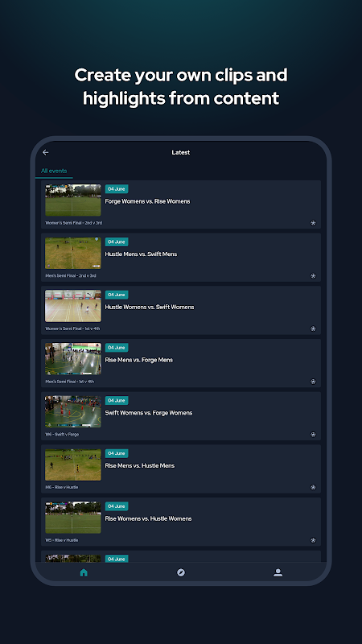Viewport: 362px width, 644px height.
Task: Click "Men's Semi Final - 1st v 4th" caption
Action: [x=69, y=382]
